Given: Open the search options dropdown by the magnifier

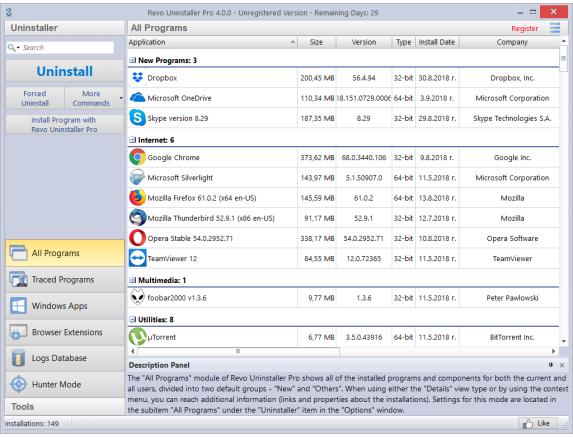Looking at the screenshot, I should click(x=14, y=48).
